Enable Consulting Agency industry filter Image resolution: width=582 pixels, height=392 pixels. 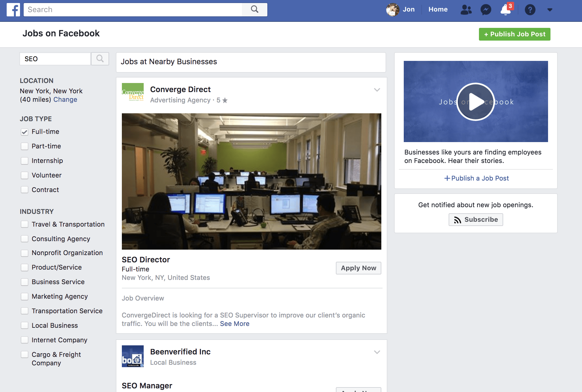click(24, 238)
